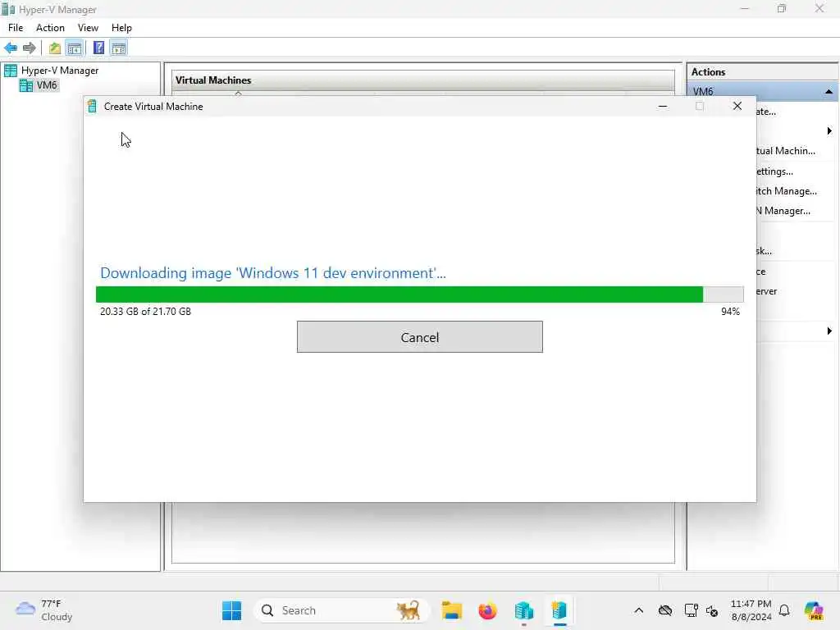This screenshot has width=840, height=630.
Task: Open Hyper-V Manager taskbar icon
Action: [x=523, y=610]
